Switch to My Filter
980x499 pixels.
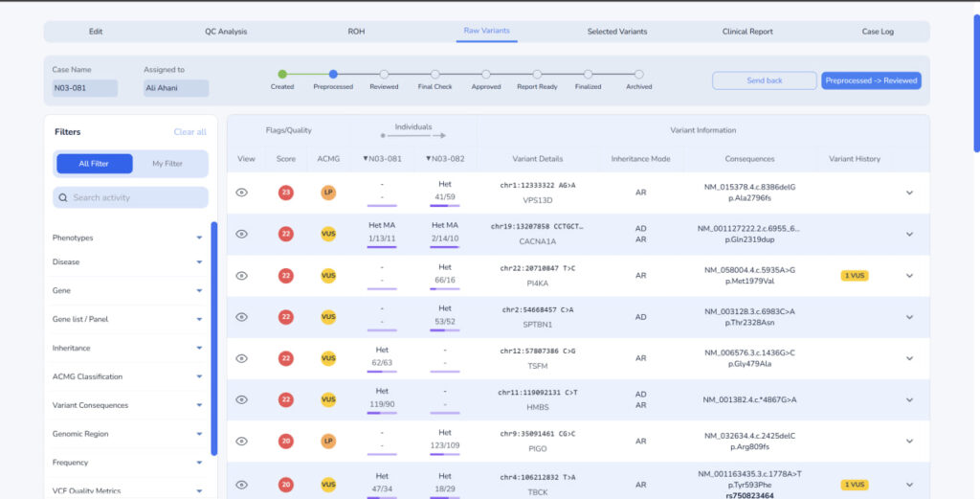pos(167,164)
